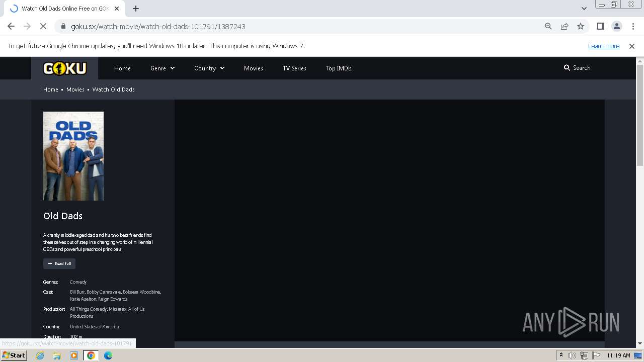Bookmark this page with the star icon

[581, 26]
